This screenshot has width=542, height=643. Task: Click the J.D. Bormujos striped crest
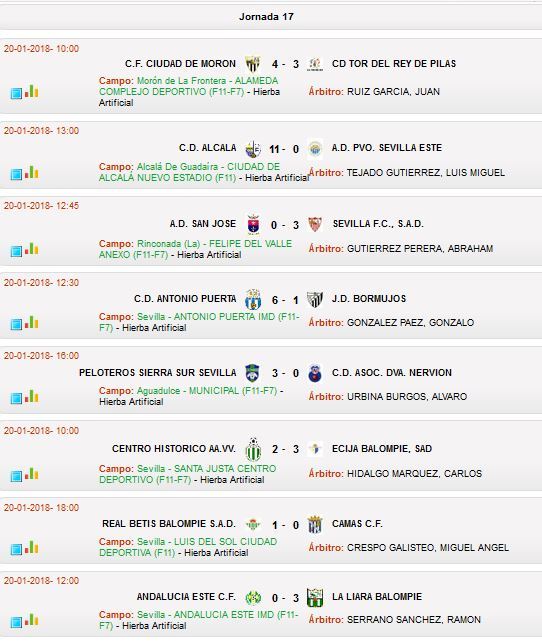pyautogui.click(x=315, y=299)
